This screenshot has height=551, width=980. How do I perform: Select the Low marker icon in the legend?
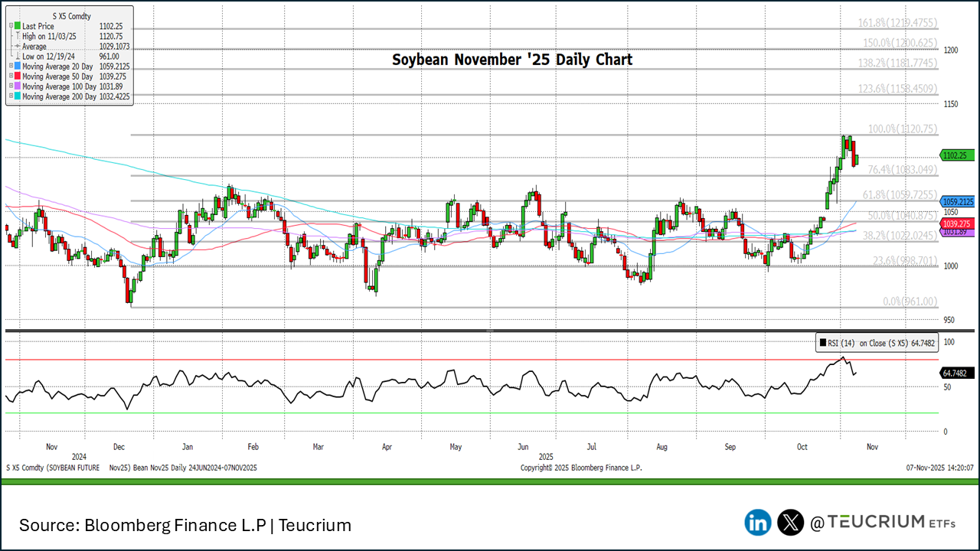click(x=18, y=56)
